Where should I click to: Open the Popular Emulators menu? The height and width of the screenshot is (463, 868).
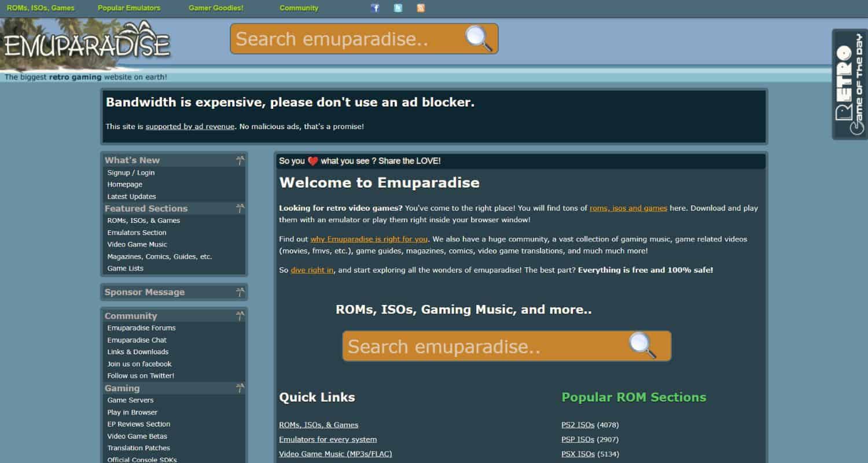tap(129, 8)
